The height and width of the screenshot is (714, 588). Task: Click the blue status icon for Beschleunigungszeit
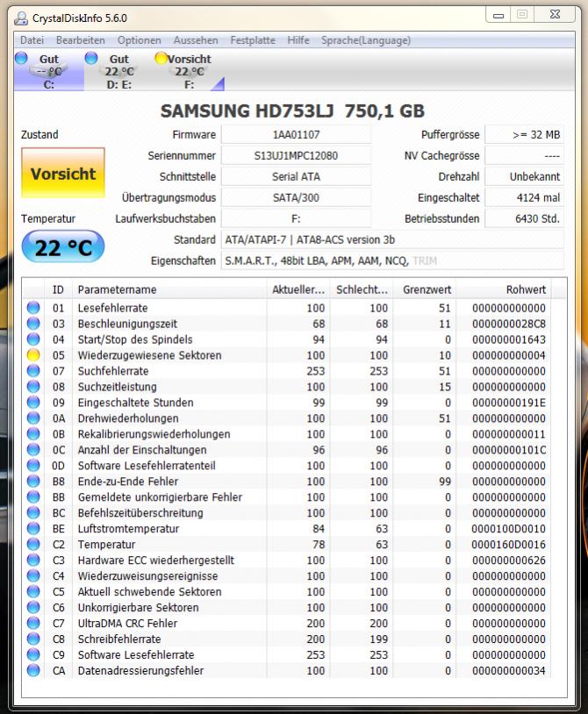click(33, 324)
